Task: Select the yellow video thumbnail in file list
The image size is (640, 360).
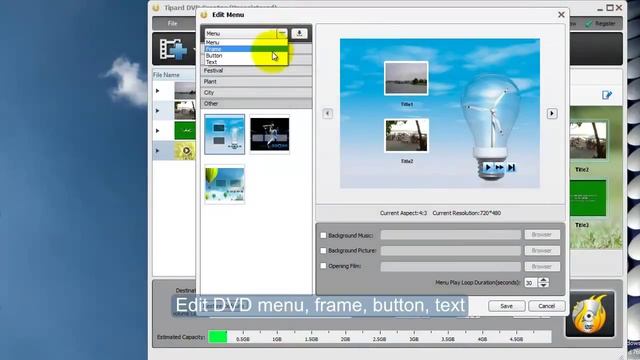Action: click(185, 151)
